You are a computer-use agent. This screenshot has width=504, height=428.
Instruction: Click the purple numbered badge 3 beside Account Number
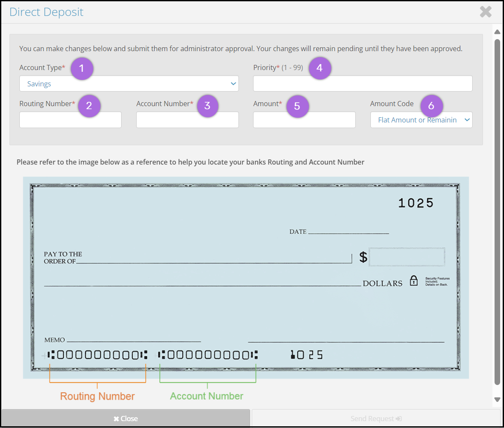pos(208,106)
